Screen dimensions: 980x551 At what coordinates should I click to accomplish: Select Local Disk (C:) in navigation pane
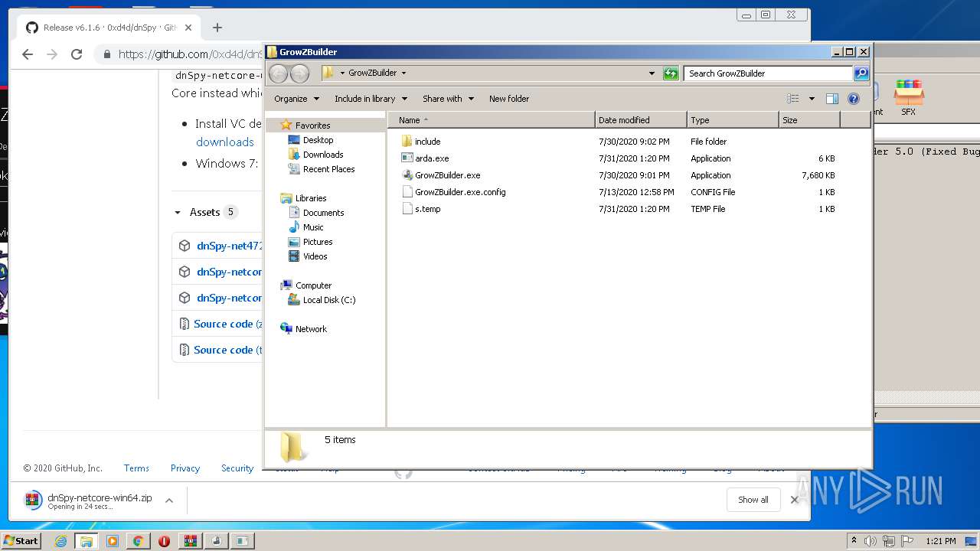pyautogui.click(x=328, y=300)
